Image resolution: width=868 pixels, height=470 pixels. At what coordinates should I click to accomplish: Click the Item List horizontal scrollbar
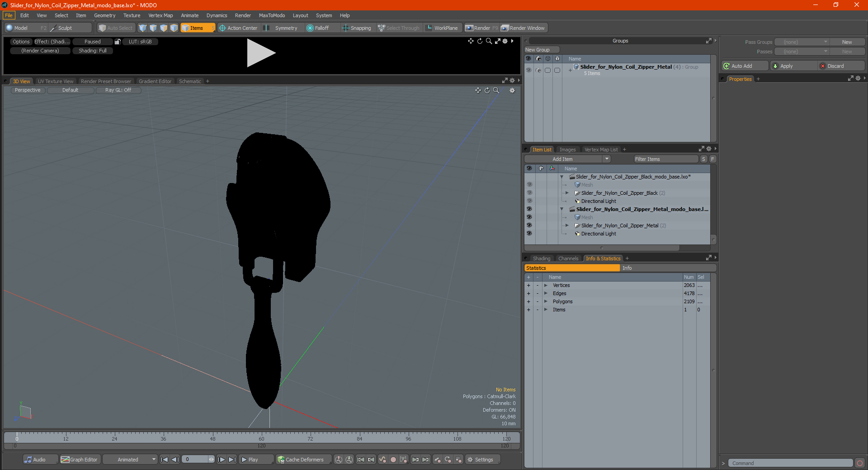pyautogui.click(x=602, y=248)
